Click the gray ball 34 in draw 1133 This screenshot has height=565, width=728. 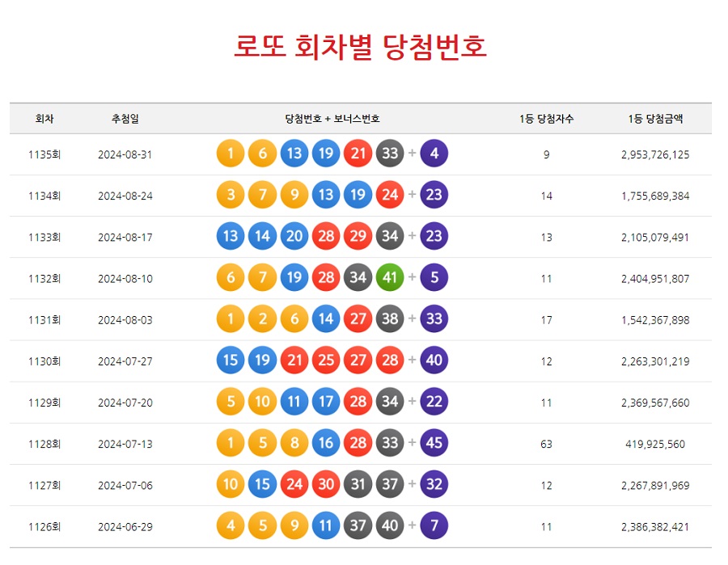389,235
